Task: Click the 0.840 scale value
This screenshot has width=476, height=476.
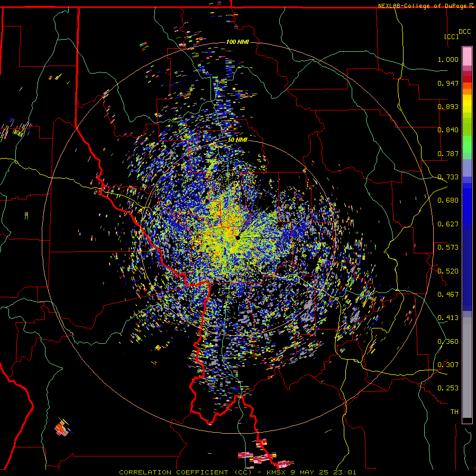Action: click(448, 130)
